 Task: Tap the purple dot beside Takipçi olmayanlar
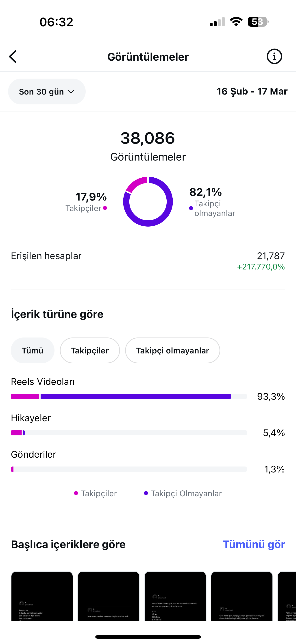(x=191, y=208)
